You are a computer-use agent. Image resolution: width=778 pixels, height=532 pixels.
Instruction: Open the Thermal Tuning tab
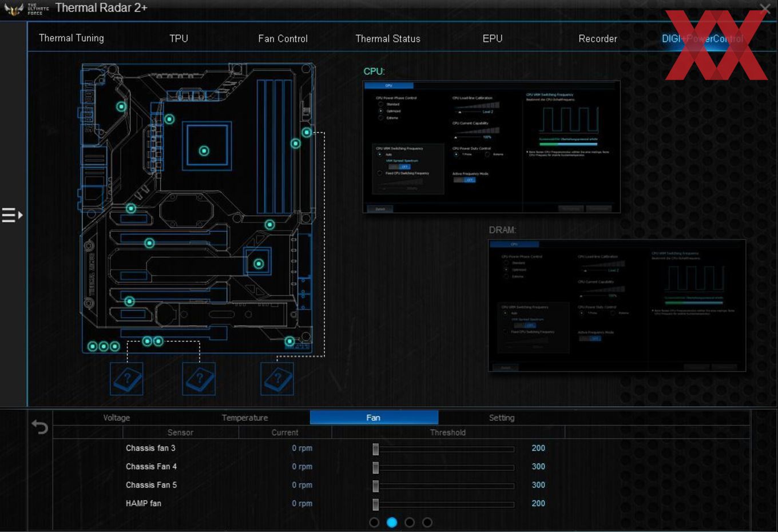click(x=72, y=38)
